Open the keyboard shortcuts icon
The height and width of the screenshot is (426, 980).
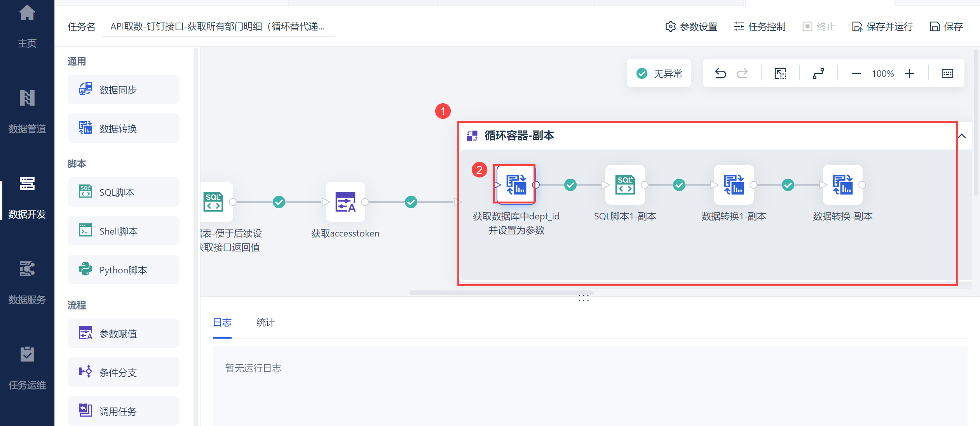[947, 73]
